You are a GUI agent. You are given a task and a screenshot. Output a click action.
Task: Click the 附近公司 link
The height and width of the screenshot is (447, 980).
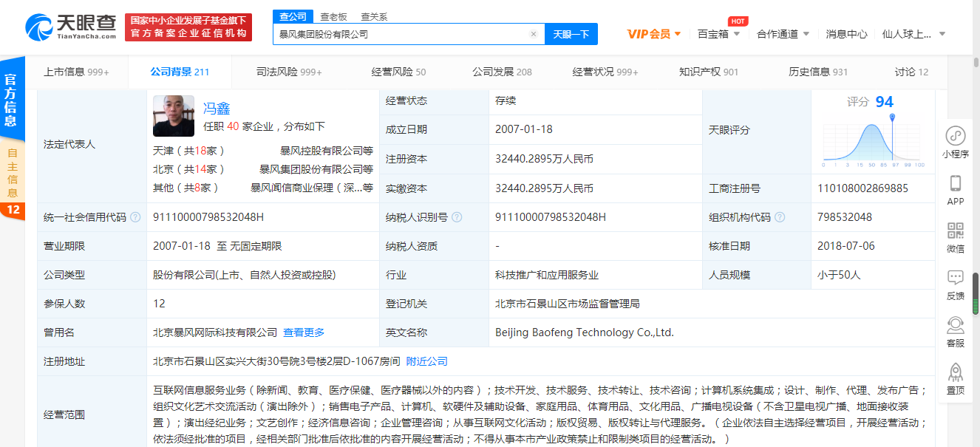pos(427,361)
